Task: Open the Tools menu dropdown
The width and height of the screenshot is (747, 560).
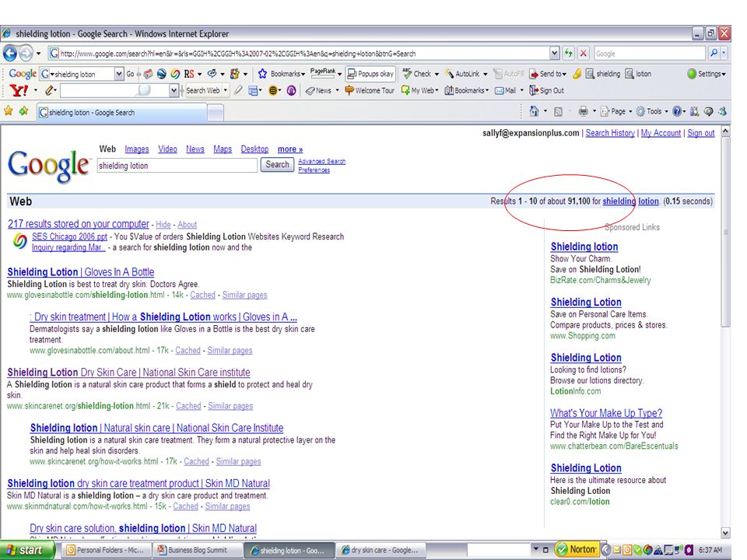Action: pyautogui.click(x=653, y=111)
